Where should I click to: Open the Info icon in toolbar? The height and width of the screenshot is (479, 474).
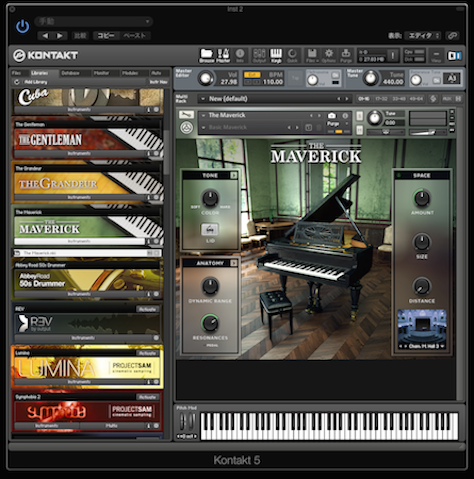click(240, 55)
